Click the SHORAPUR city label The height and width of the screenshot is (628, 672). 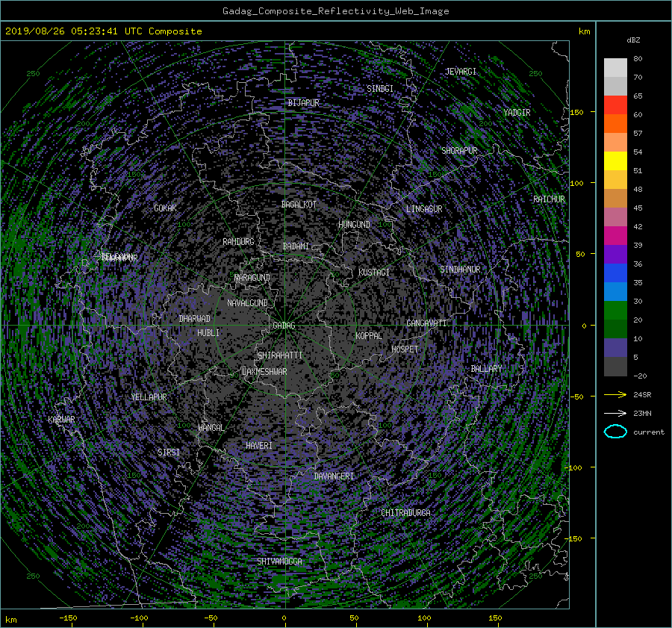459,151
